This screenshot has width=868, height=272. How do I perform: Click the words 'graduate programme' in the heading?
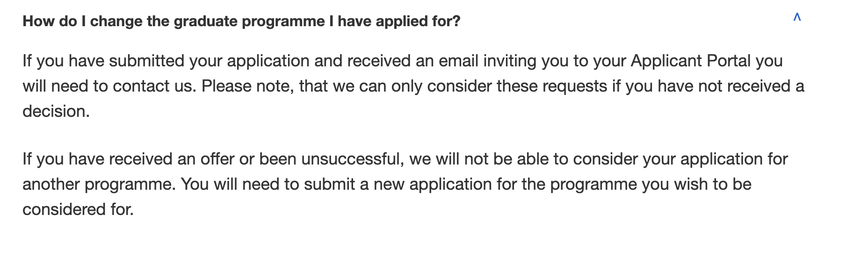249,21
